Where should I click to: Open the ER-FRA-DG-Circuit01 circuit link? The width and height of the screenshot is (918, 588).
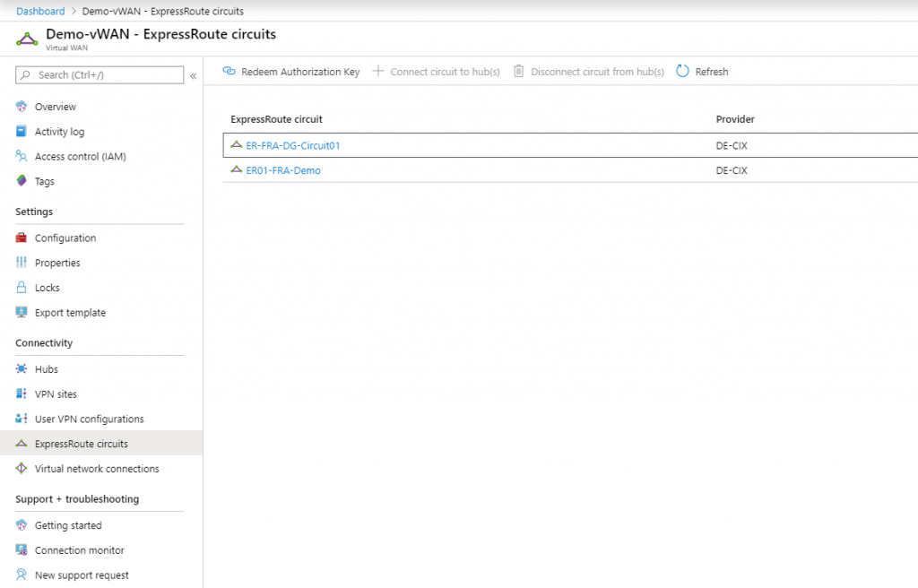293,145
